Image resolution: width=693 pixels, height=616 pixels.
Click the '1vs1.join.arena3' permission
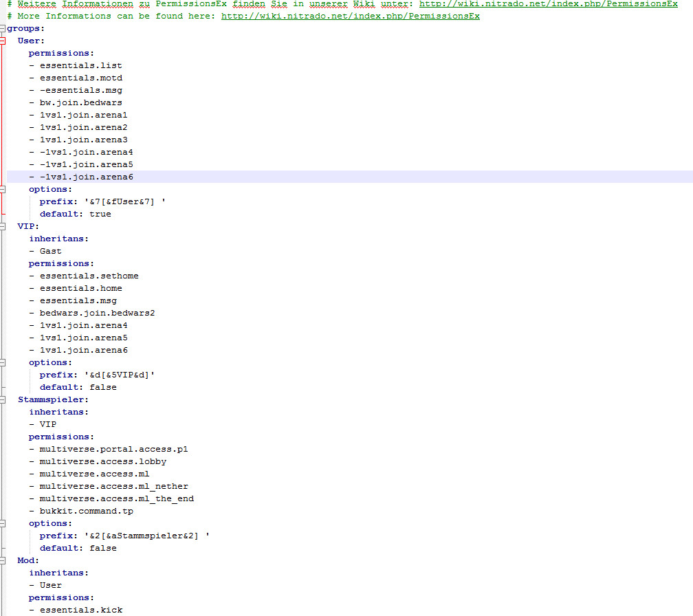(x=84, y=140)
